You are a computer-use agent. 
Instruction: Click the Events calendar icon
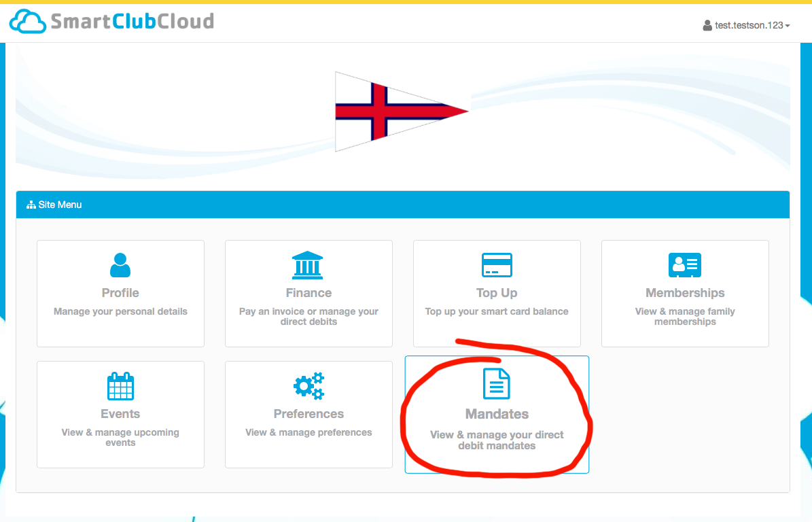tap(120, 386)
